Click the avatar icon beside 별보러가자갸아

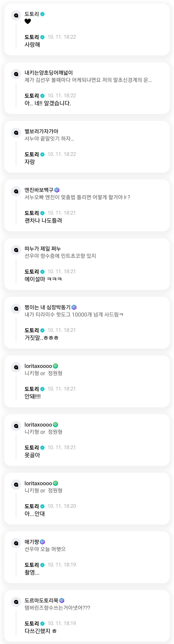tap(16, 133)
